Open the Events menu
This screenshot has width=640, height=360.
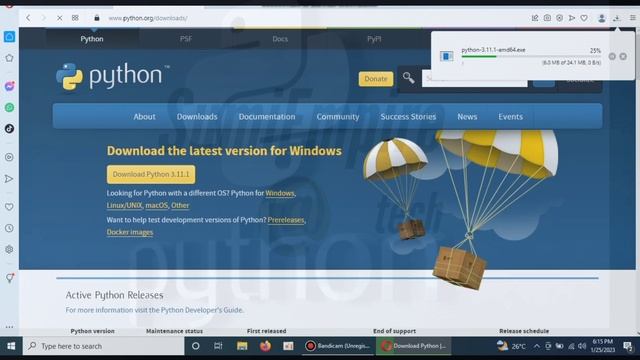coord(511,116)
